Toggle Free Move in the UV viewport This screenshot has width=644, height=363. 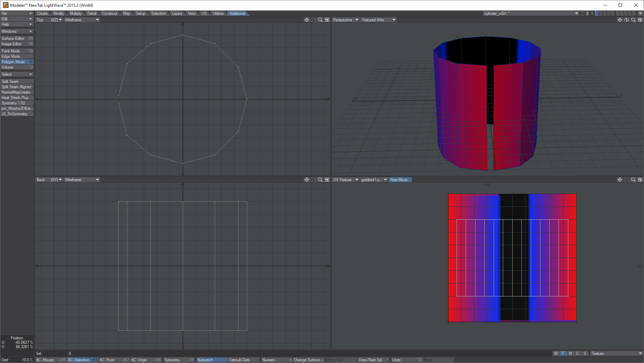tap(400, 180)
